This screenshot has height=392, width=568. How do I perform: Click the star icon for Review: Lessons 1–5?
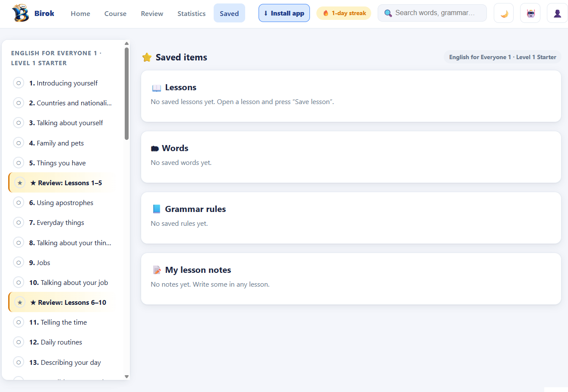20,183
